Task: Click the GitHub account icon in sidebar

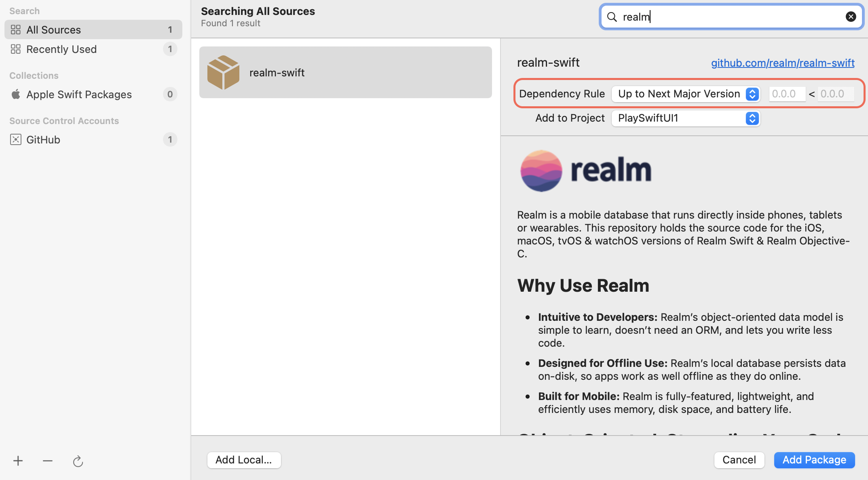Action: coord(16,139)
